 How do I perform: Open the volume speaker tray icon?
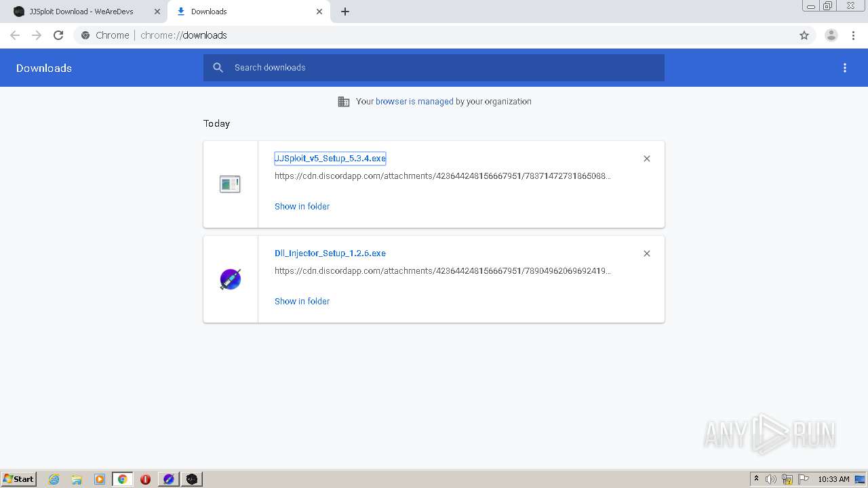pyautogui.click(x=771, y=479)
